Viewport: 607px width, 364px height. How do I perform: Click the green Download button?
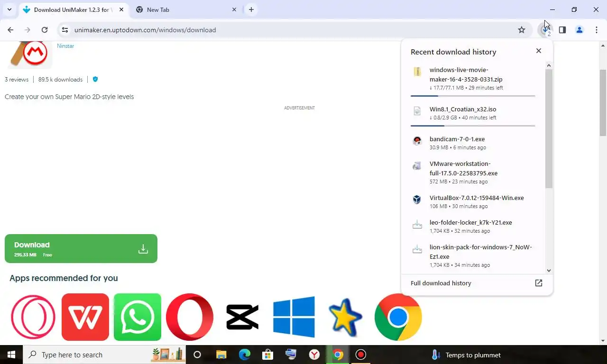point(81,248)
